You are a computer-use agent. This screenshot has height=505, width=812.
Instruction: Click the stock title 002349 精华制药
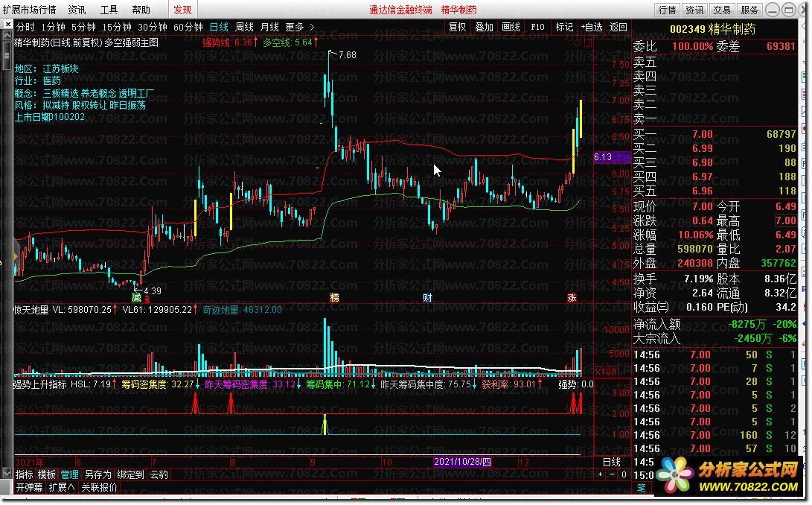click(x=712, y=29)
